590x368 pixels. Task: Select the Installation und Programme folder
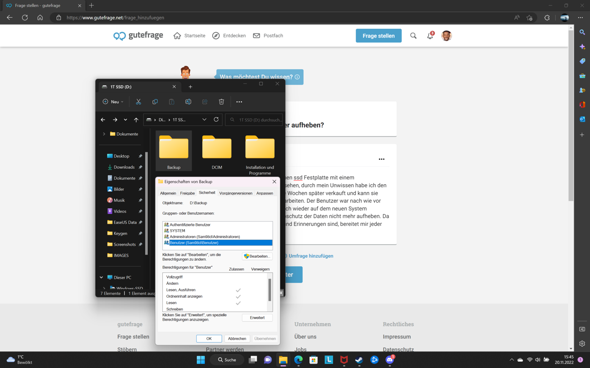coord(260,154)
